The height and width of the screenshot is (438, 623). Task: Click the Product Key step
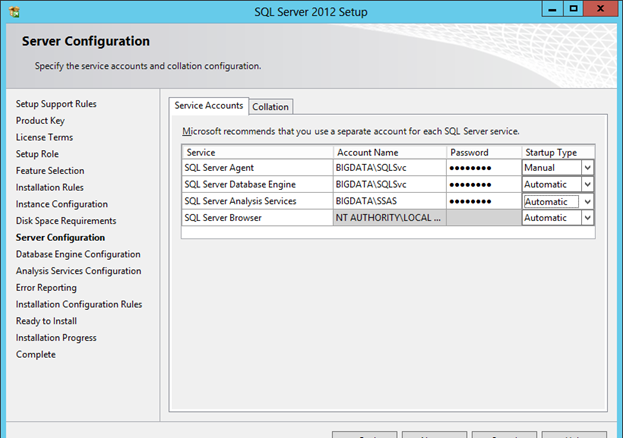[x=40, y=120]
